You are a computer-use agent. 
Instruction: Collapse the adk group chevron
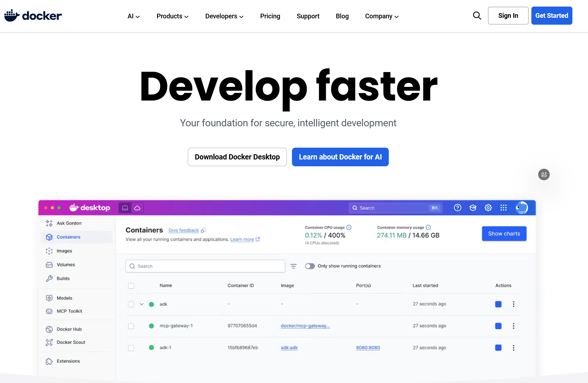(x=142, y=304)
